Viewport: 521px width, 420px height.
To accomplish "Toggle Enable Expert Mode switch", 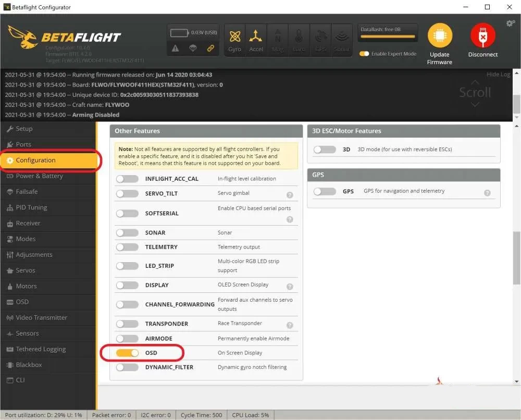I will (364, 54).
